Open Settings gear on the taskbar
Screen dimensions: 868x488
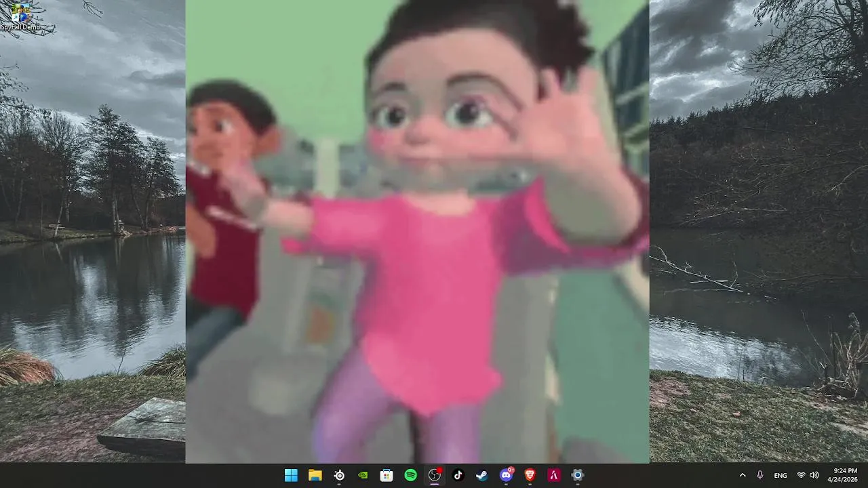coord(578,475)
